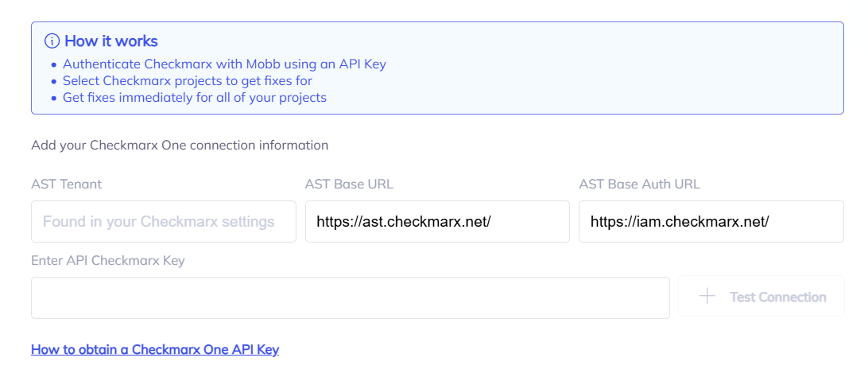The image size is (868, 377).
Task: Focus the API Checkmarx Key text box
Action: pyautogui.click(x=350, y=297)
